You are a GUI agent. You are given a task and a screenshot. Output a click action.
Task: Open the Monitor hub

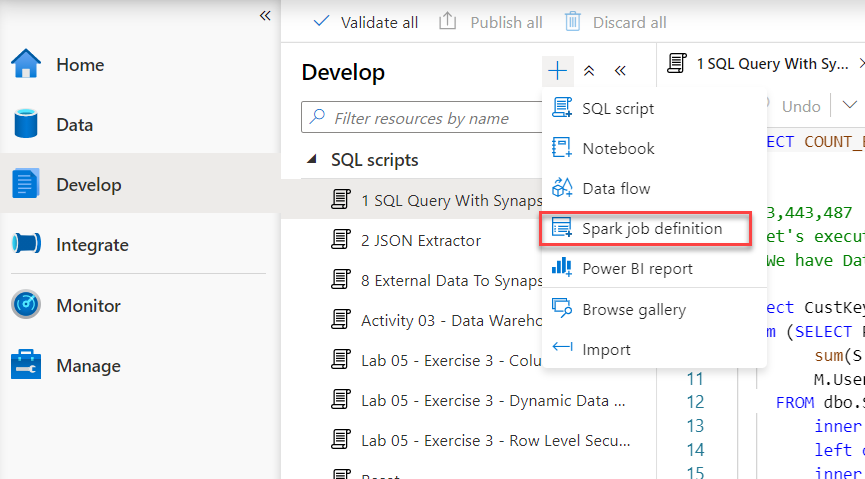click(x=140, y=305)
